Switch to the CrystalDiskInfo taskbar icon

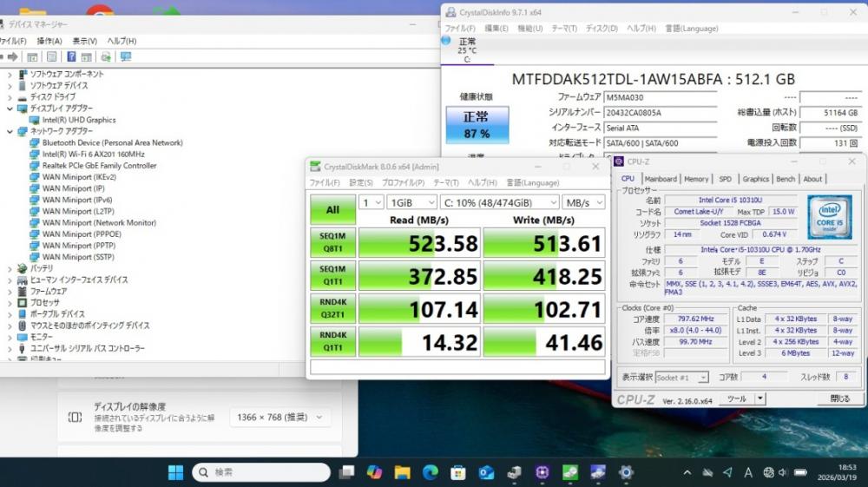598,472
